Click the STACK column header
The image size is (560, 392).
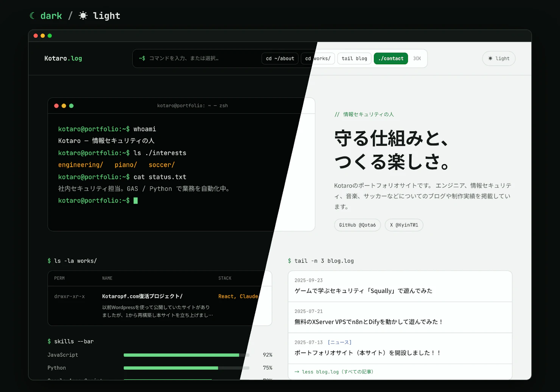click(x=225, y=278)
